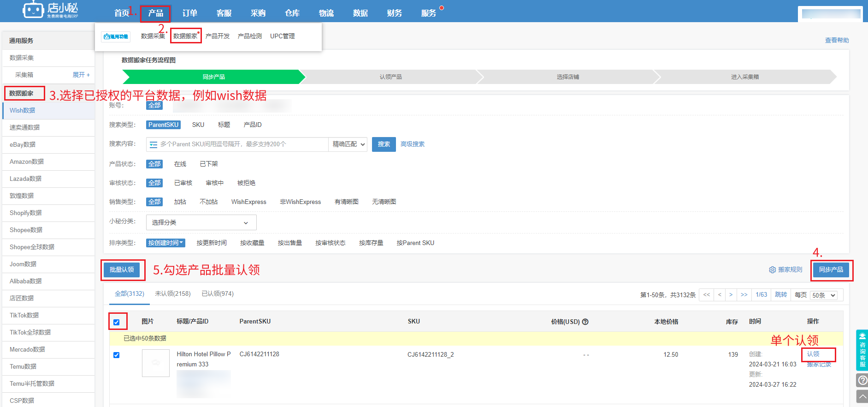
Task: Open TikTok数据 in the sidebar
Action: click(x=48, y=315)
